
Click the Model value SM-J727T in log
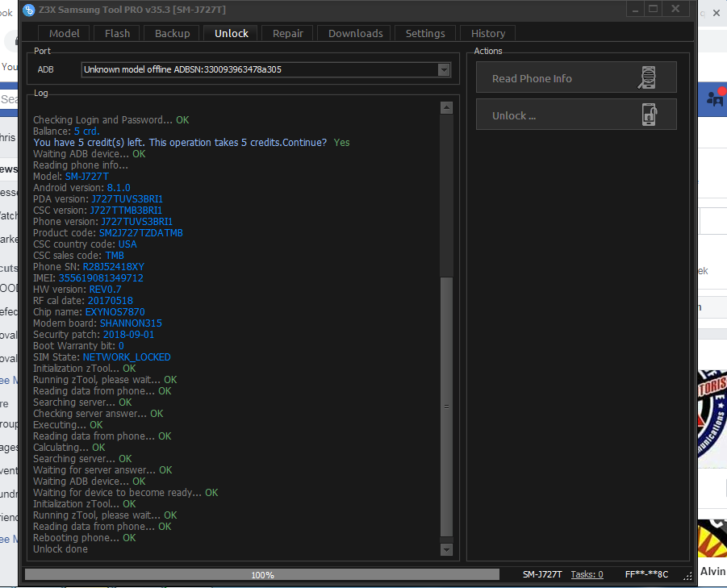click(x=86, y=177)
